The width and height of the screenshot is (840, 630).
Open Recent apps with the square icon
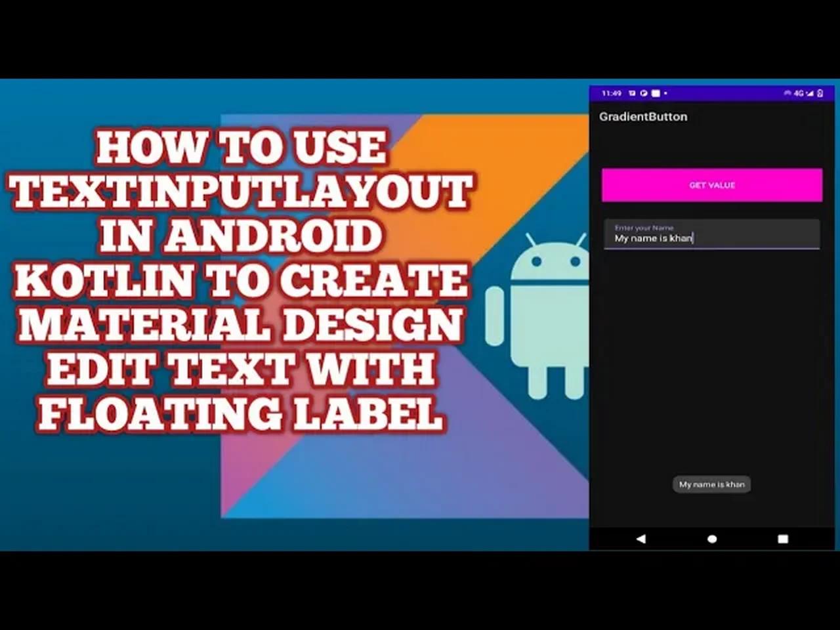tap(783, 539)
